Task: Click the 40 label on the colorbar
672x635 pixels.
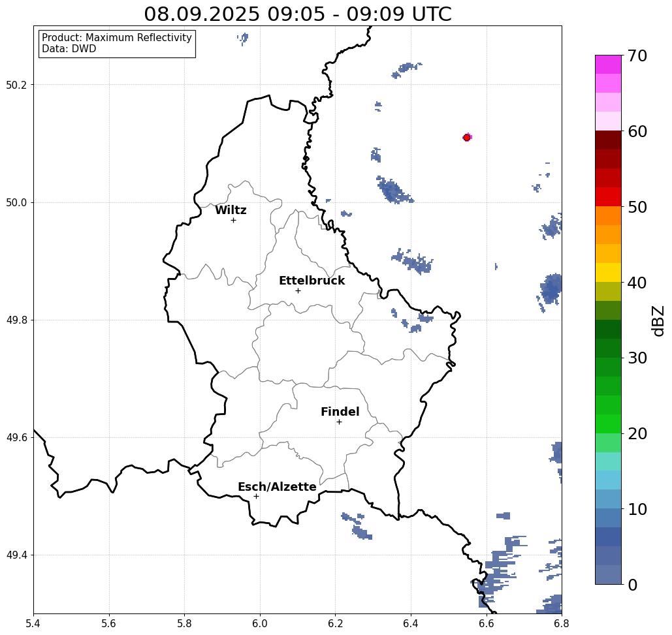Action: click(637, 283)
